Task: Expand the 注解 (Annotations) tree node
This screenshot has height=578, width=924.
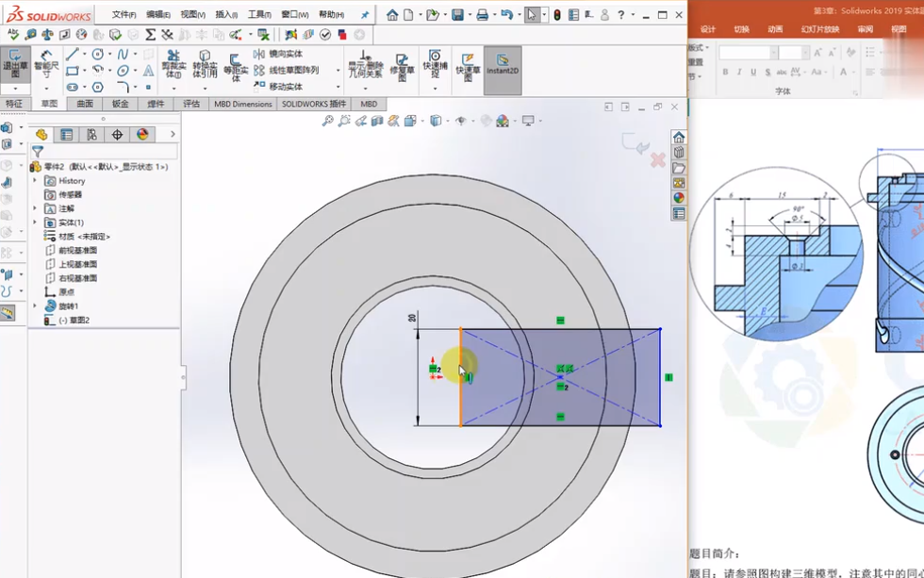Action: coord(35,208)
